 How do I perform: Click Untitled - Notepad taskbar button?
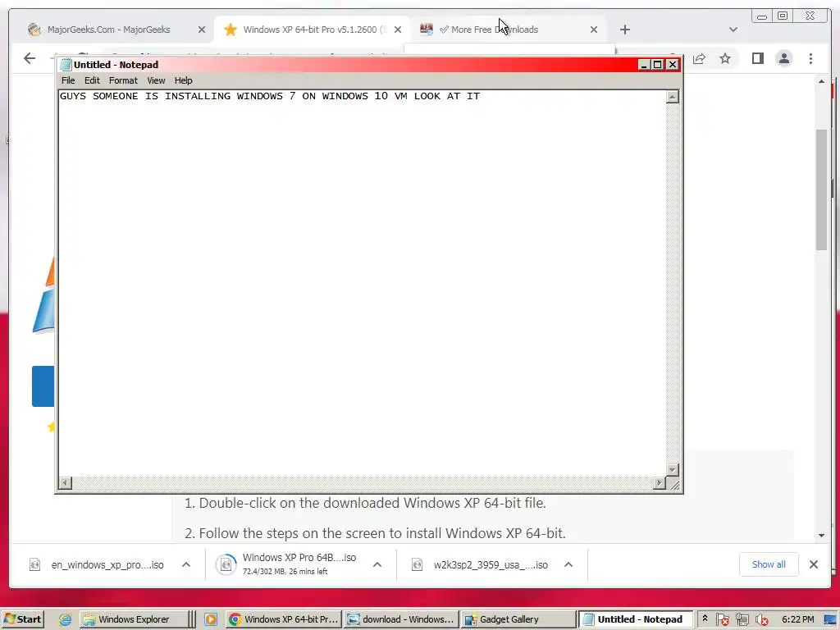coord(636,619)
